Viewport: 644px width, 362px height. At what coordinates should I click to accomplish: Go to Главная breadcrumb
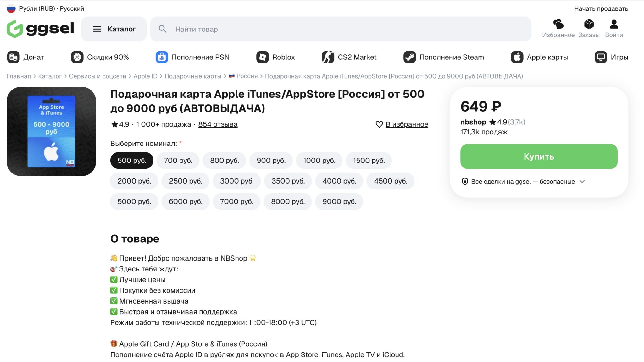[19, 76]
